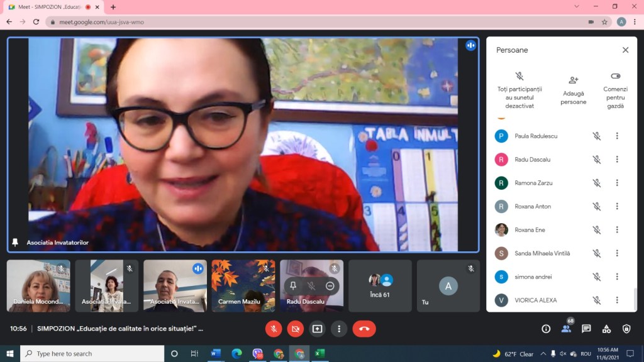The height and width of the screenshot is (362, 644).
Task: Click the Încă 61 participants tile
Action: (x=380, y=286)
